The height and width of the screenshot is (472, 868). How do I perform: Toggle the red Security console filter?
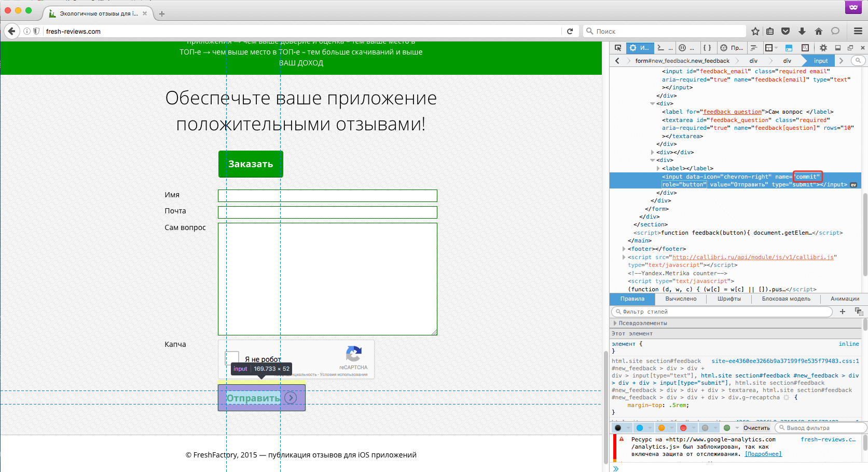(x=683, y=428)
